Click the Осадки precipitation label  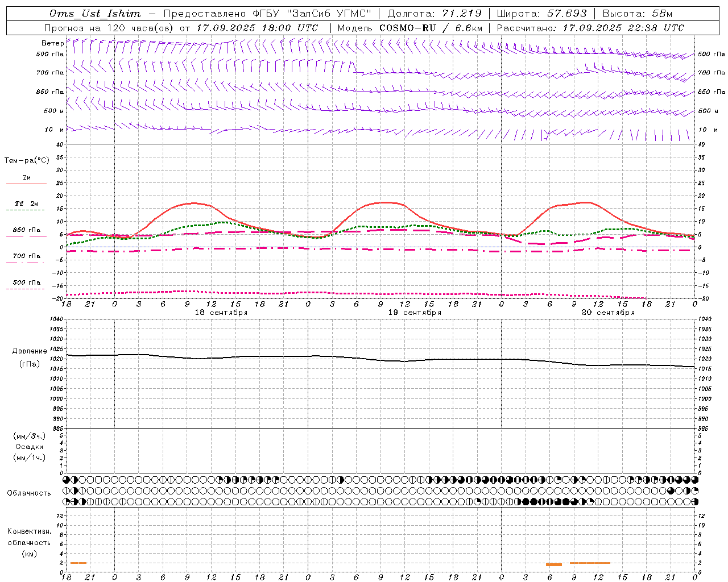pos(30,447)
